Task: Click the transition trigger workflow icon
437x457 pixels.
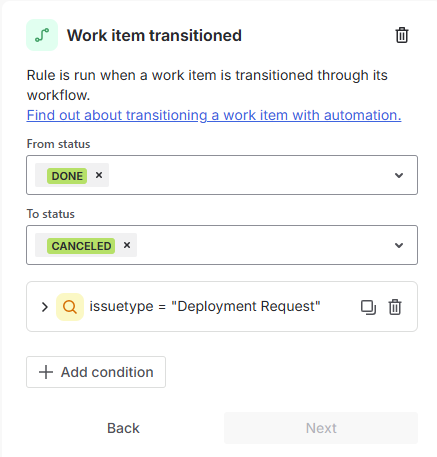Action: 42,35
